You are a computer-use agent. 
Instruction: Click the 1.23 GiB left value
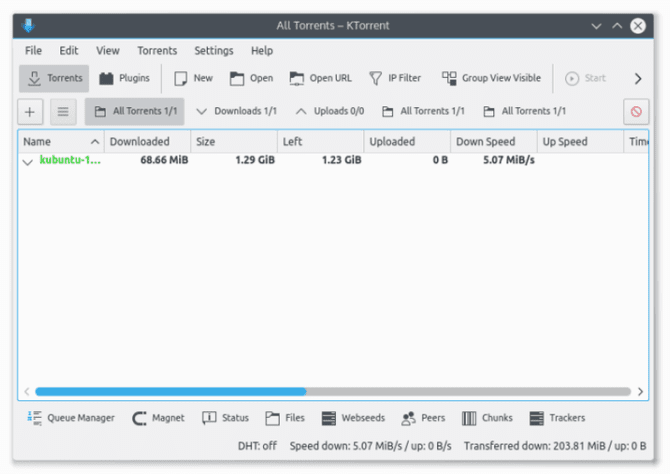341,160
